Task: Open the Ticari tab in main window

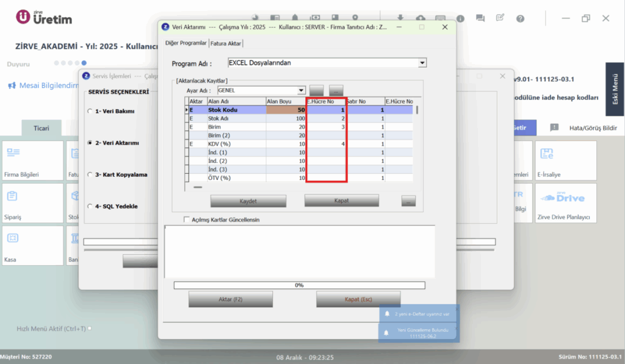Action: (42, 128)
